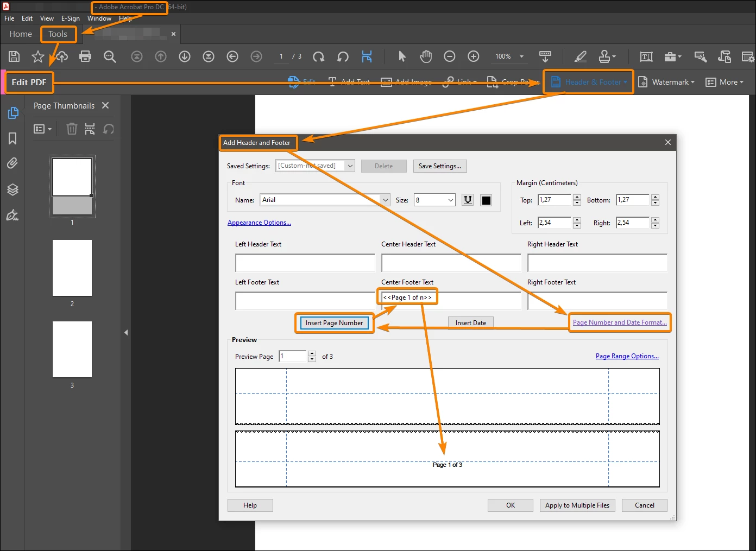Click the Right Footer Text field

[597, 301]
